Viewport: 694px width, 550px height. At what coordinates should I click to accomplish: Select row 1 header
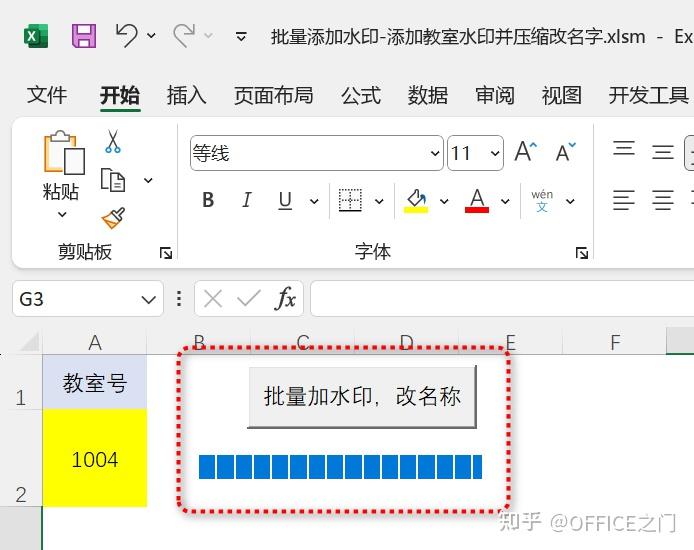20,382
